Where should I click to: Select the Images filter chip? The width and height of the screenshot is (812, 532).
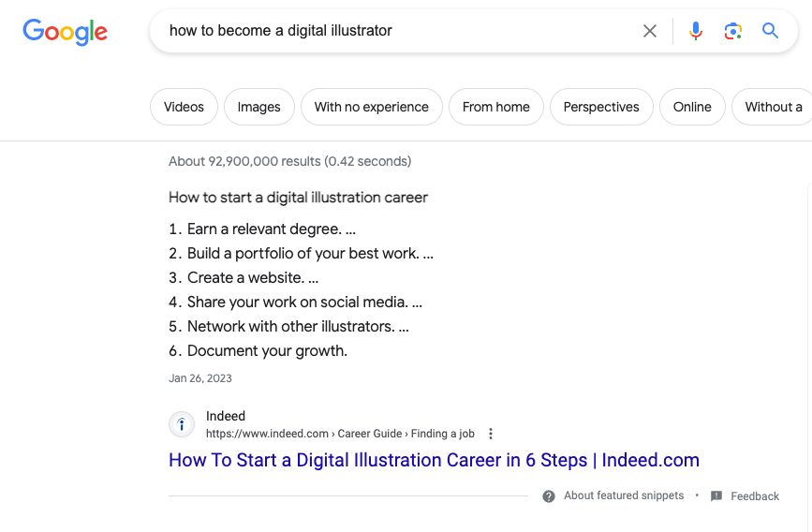[258, 107]
